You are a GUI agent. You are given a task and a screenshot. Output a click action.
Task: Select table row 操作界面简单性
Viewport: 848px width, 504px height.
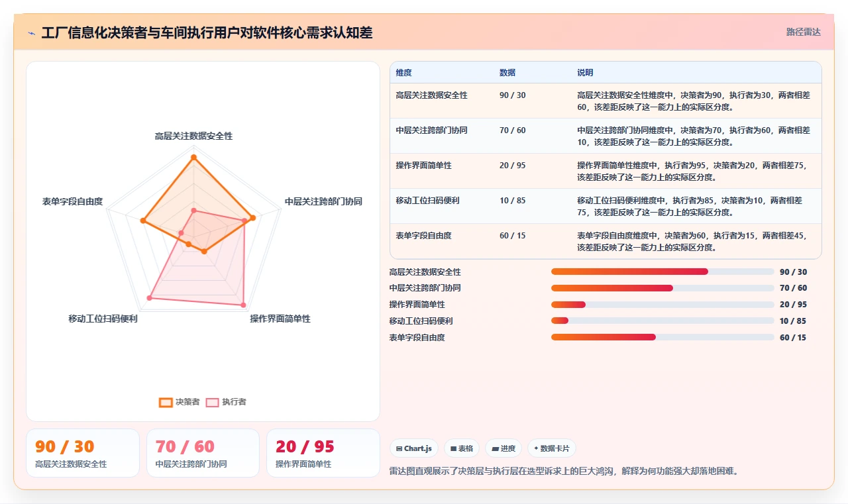606,171
